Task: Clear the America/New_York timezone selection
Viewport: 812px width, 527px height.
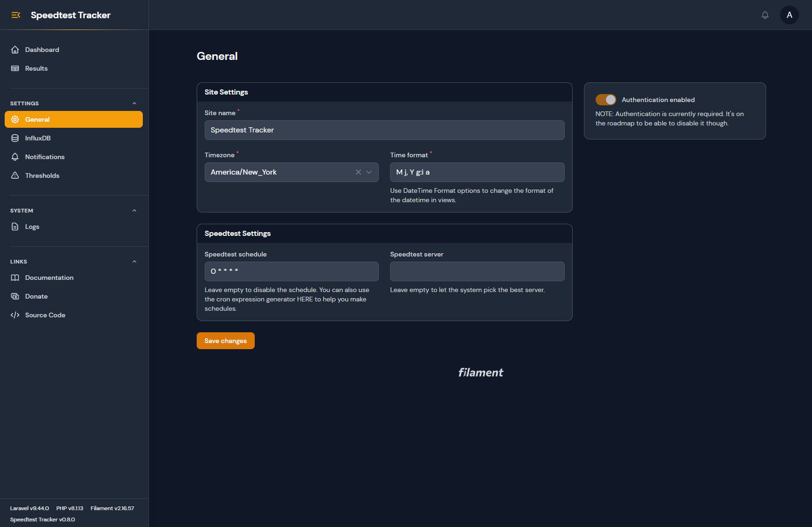Action: click(x=358, y=172)
